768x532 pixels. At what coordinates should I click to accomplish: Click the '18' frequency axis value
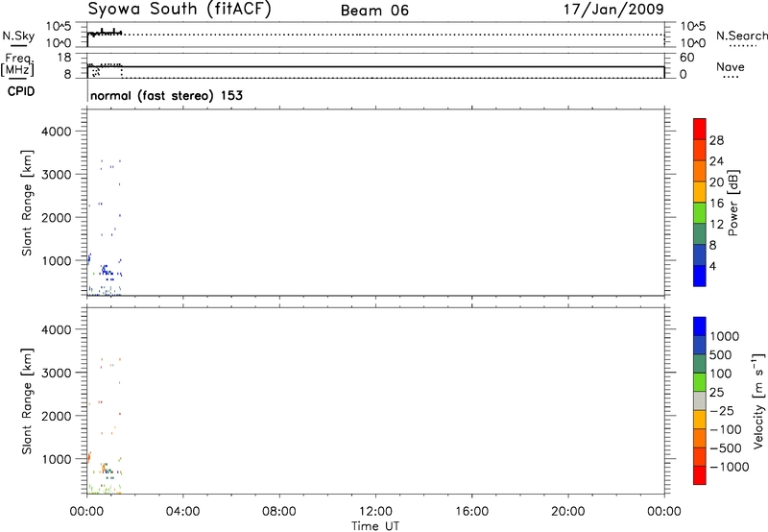tap(64, 58)
